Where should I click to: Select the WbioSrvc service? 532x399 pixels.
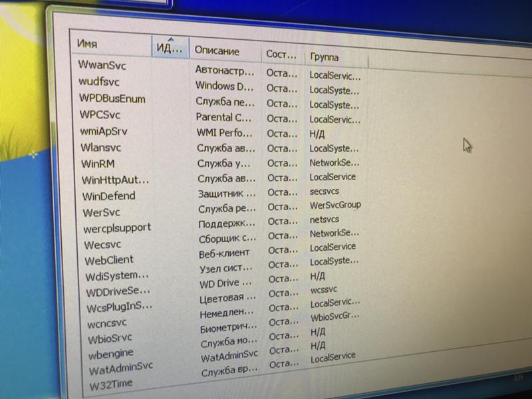pos(110,338)
